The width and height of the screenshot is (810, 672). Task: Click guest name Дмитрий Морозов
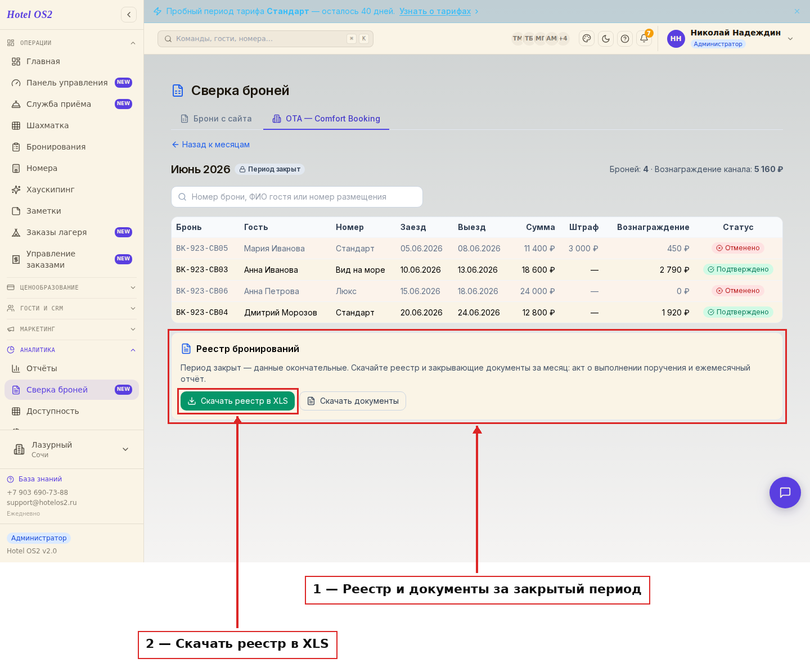click(281, 313)
